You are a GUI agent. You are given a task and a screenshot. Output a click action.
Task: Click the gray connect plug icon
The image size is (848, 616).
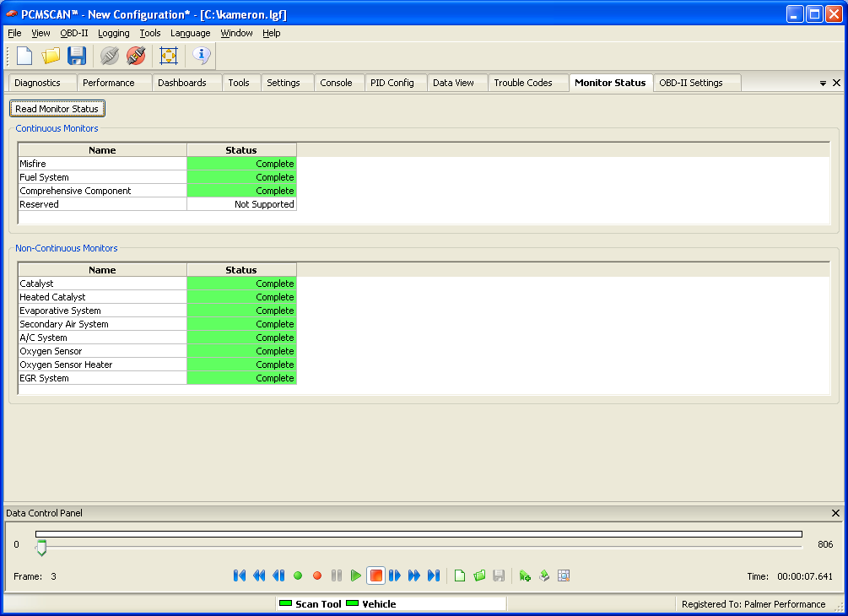(109, 56)
